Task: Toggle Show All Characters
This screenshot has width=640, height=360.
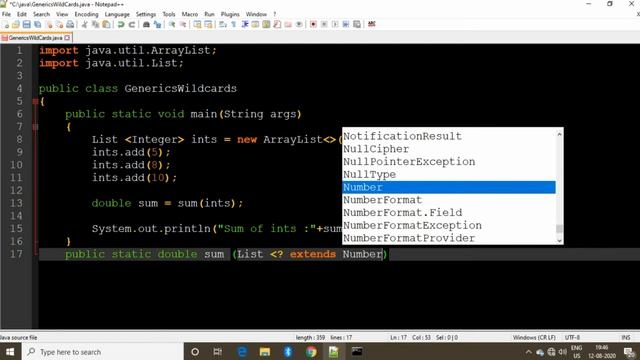Action: pos(233,24)
